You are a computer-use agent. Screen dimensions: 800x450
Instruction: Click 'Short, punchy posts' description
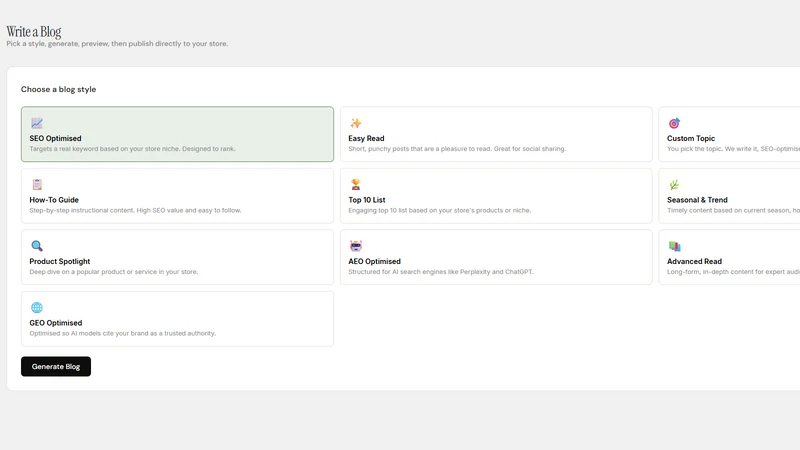457,149
